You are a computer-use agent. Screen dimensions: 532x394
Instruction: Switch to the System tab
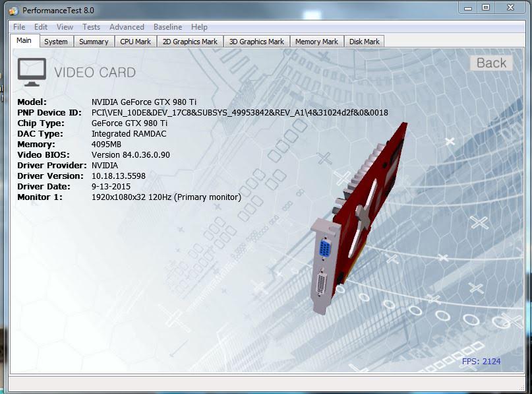[56, 42]
